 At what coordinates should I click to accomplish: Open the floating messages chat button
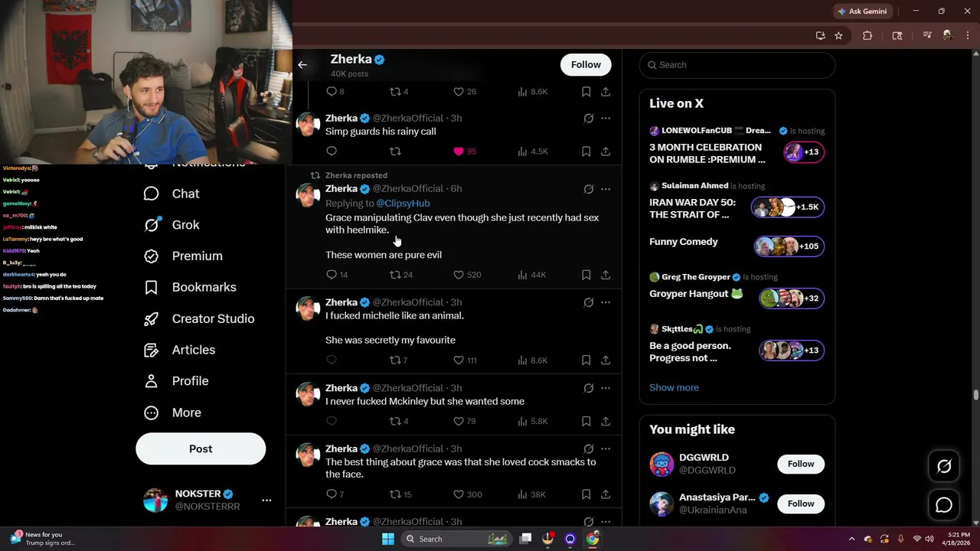tap(944, 505)
